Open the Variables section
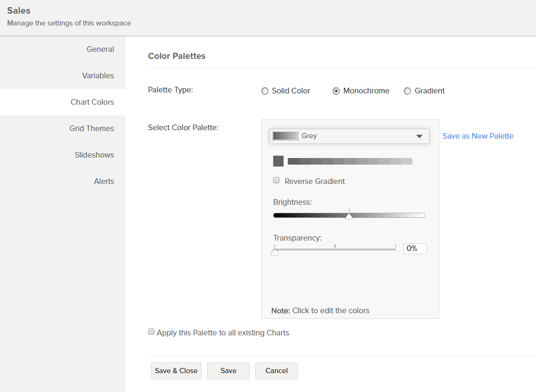This screenshot has height=392, width=536. click(x=98, y=75)
